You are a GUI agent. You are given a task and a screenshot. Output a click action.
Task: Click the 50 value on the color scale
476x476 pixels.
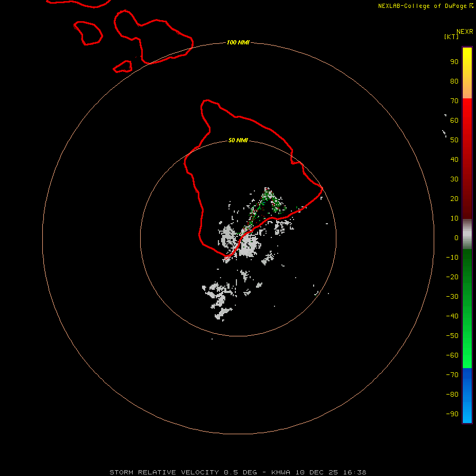coord(454,140)
